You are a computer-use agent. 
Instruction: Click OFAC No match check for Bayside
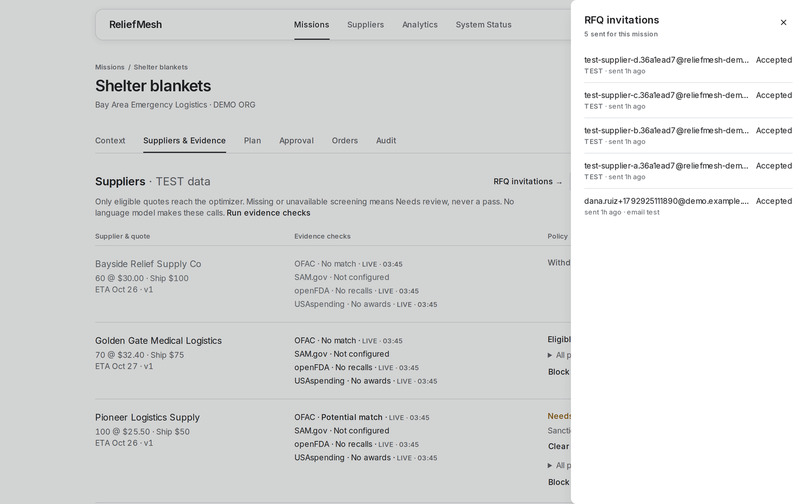coord(349,264)
